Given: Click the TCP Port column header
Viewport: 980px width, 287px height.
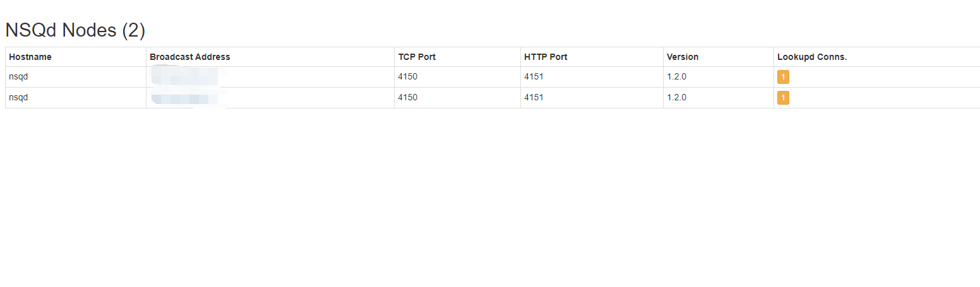Looking at the screenshot, I should click(417, 57).
